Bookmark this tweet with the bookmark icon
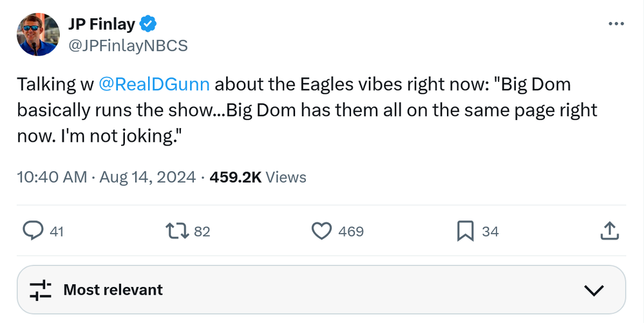 pos(465,231)
